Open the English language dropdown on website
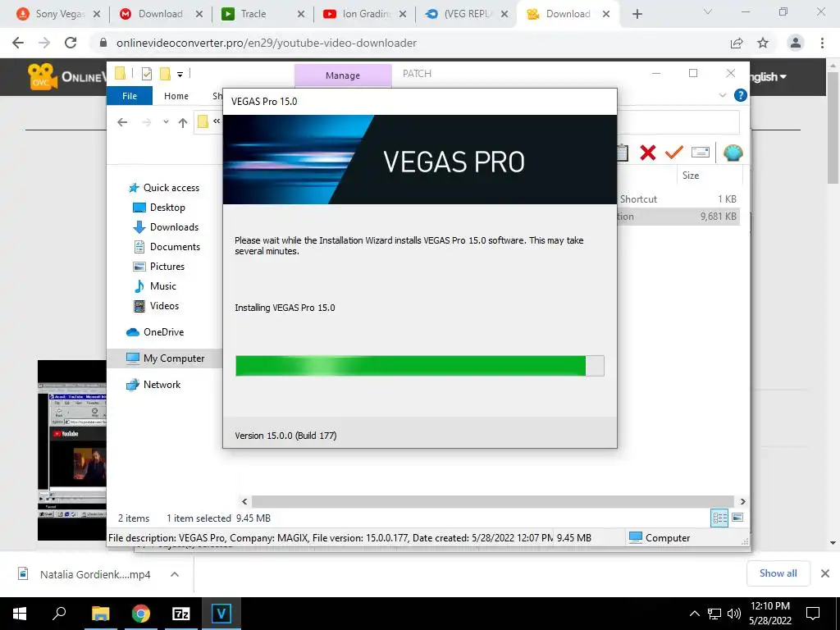This screenshot has width=840, height=630. click(768, 76)
